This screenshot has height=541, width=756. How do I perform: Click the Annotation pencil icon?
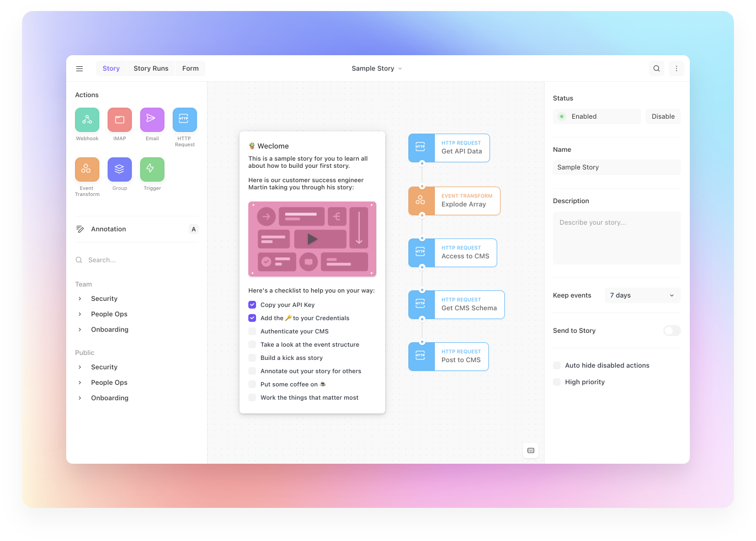(80, 229)
